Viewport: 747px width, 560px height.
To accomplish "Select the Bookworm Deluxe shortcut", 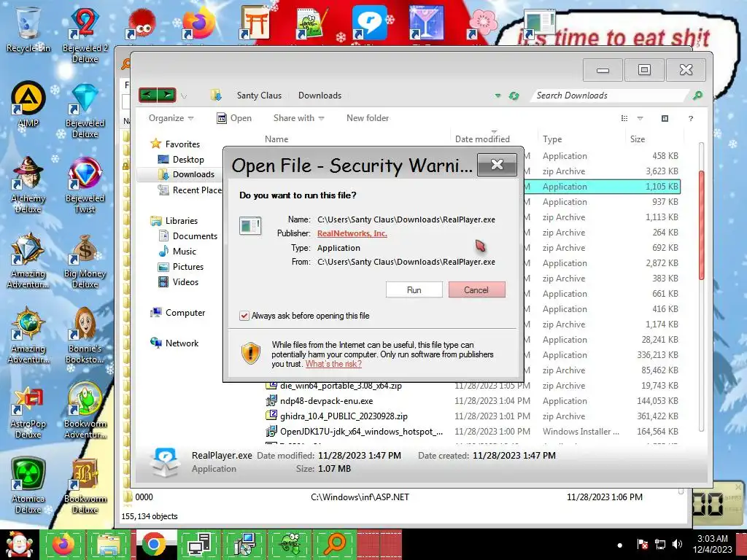I will pos(85,486).
